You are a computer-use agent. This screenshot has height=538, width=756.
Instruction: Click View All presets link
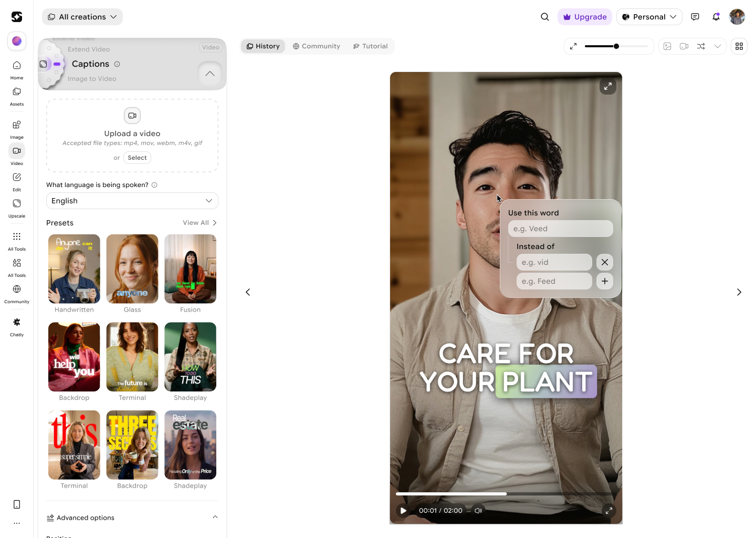(199, 223)
